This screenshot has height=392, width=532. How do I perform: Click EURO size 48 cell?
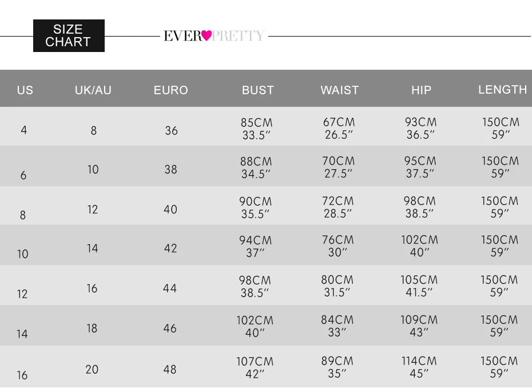(x=170, y=369)
